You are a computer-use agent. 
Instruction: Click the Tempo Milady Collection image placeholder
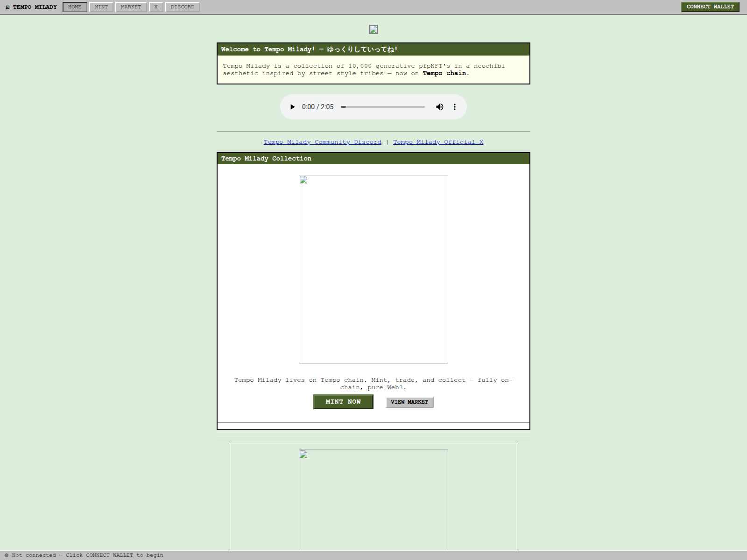pos(373,270)
